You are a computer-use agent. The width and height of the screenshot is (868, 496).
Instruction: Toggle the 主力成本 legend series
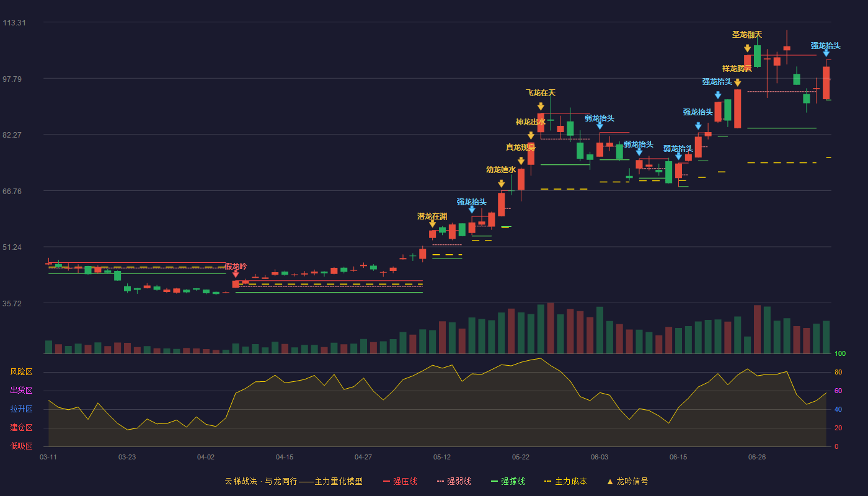click(565, 481)
